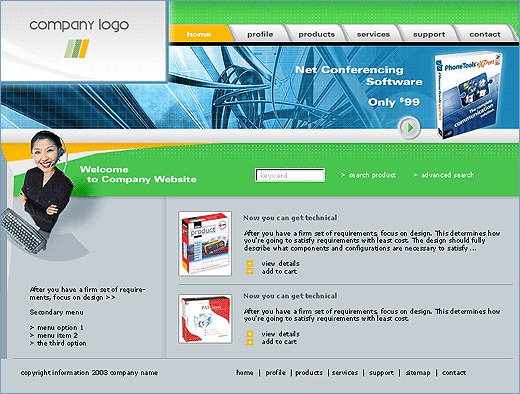Open view details for the first product
Screen dimensions: 520x394
pyautogui.click(x=280, y=263)
